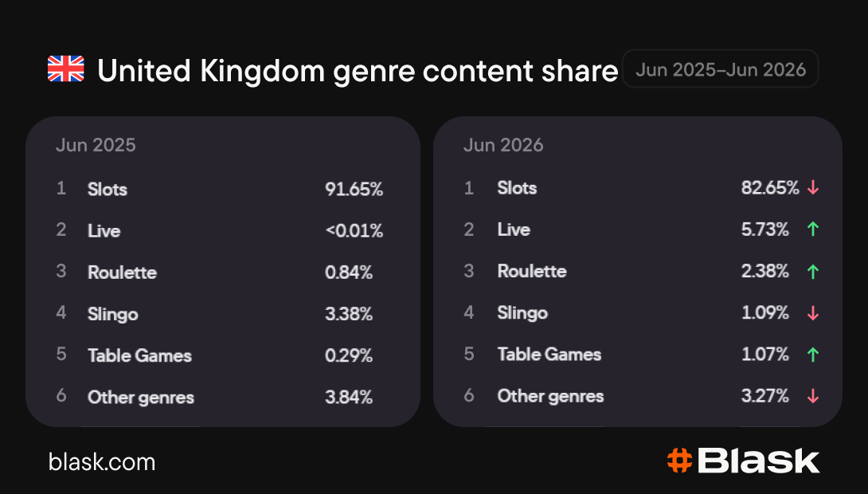
Task: Click the Slingo 3.38% value in Jun 2025
Action: (349, 314)
